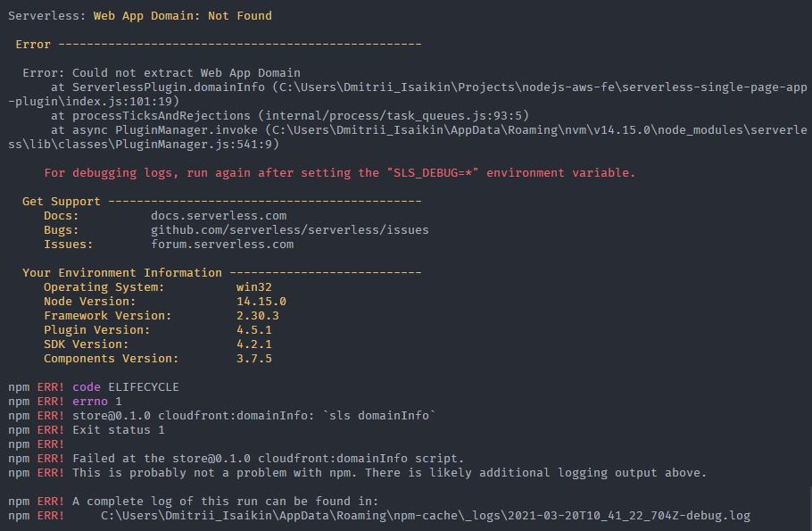Click the forum.serverless.com link
Viewport: 812px width, 531px height.
222,244
